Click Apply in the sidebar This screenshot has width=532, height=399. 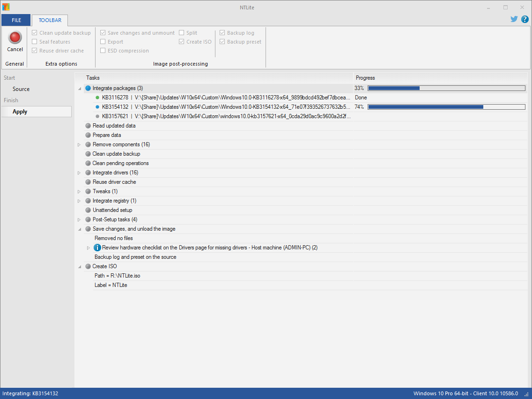20,111
